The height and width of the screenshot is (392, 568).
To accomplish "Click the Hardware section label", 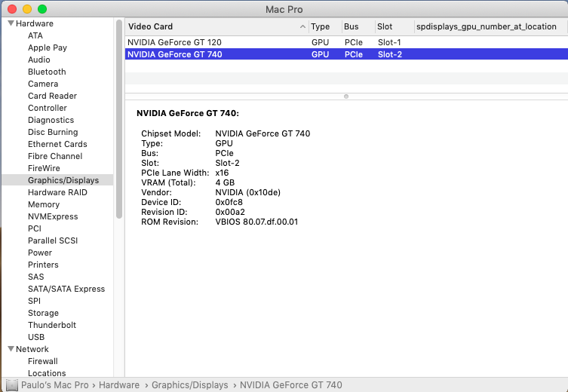I will (35, 23).
